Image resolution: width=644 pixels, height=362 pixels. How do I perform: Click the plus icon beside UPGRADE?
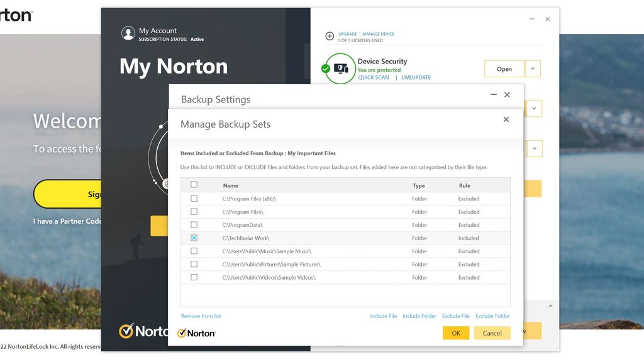330,36
